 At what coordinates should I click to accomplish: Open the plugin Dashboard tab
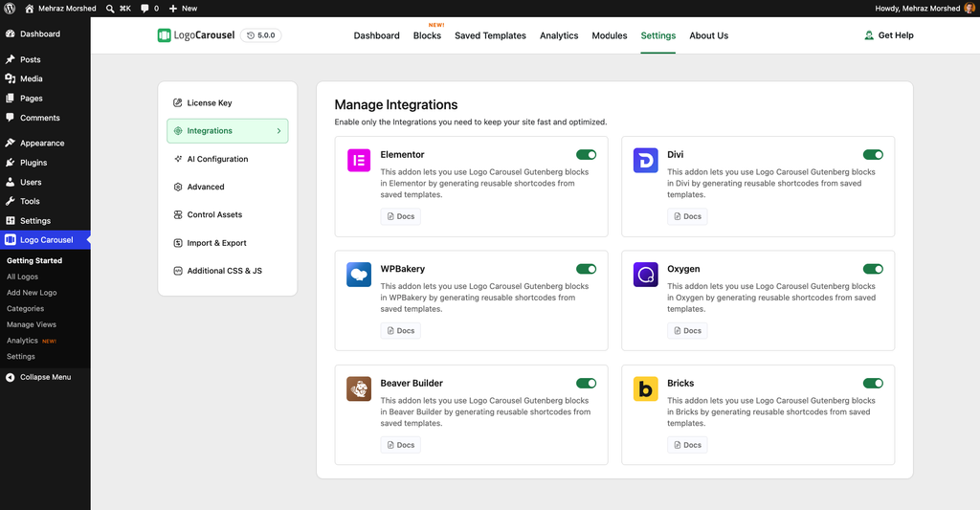[x=376, y=35]
